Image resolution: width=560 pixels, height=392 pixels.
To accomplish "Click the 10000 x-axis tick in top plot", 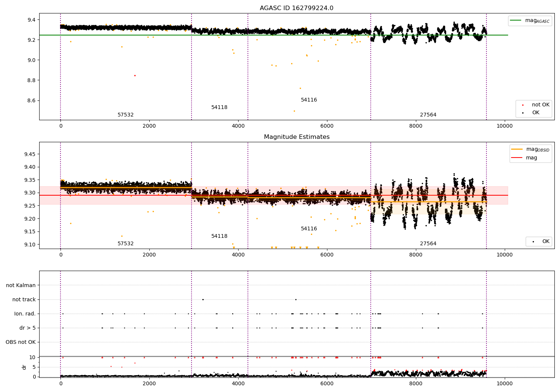I will point(504,126).
